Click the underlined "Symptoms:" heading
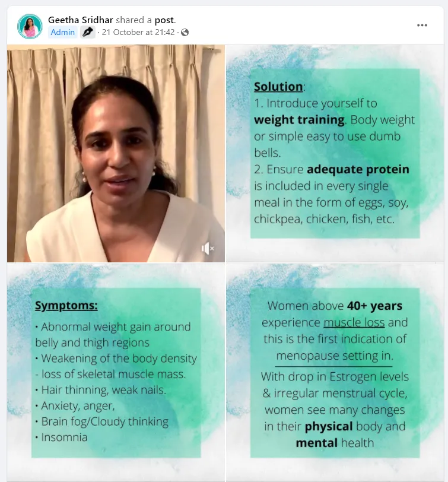This screenshot has width=448, height=482. (66, 306)
